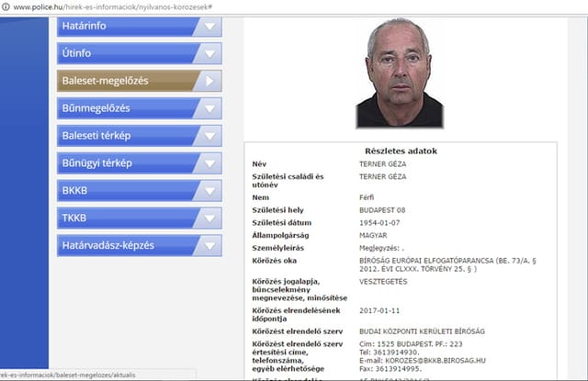Click the Megjegyzés description value
The height and width of the screenshot is (381, 588).
click(x=381, y=248)
